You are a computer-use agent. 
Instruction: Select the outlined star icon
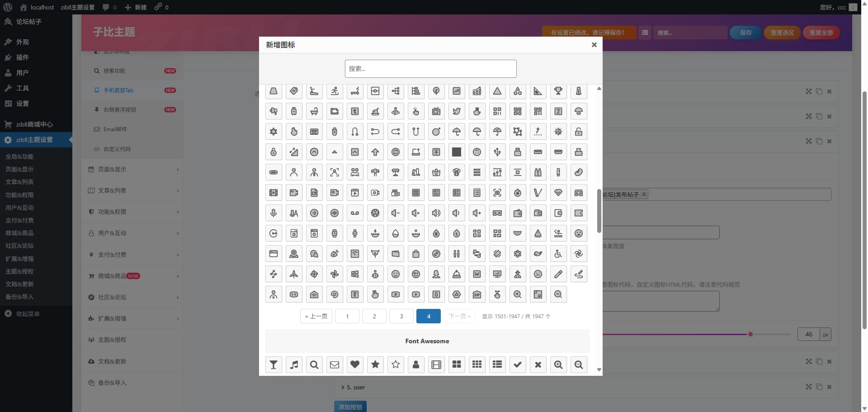pyautogui.click(x=396, y=365)
